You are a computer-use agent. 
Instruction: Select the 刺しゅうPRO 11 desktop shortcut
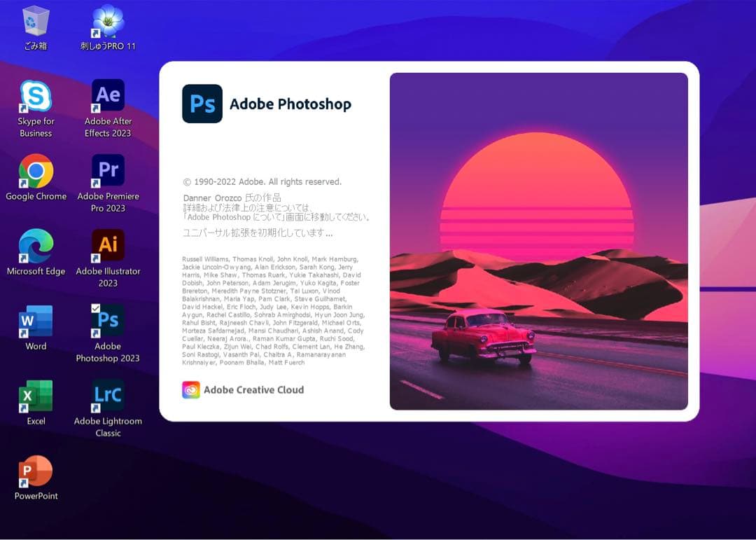pos(108,21)
